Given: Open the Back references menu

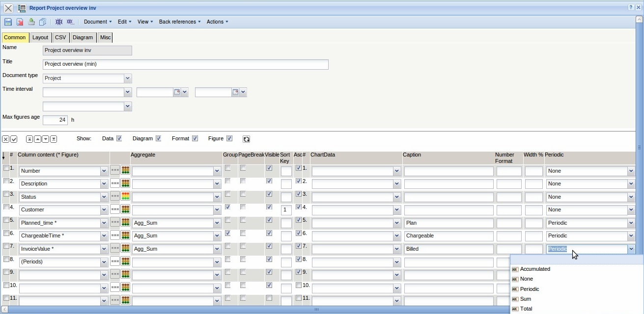Looking at the screenshot, I should (x=179, y=22).
